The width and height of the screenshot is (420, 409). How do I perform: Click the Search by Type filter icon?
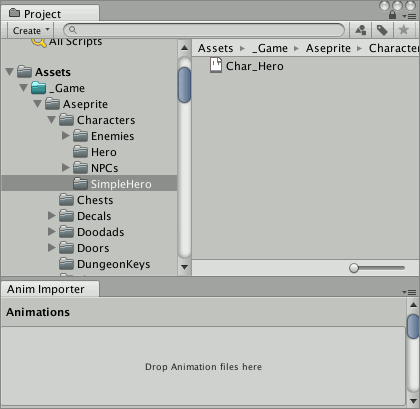[x=360, y=30]
